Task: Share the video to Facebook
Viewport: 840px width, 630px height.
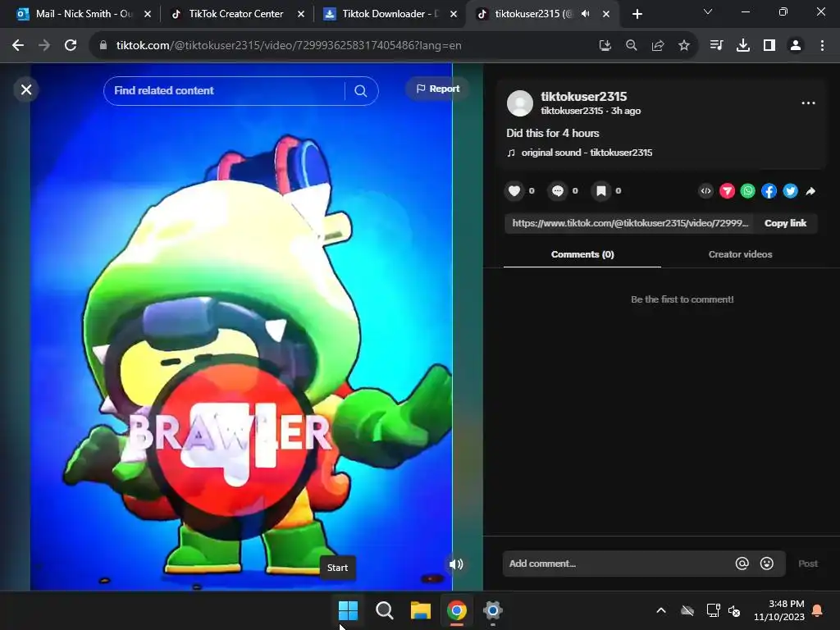Action: (769, 190)
